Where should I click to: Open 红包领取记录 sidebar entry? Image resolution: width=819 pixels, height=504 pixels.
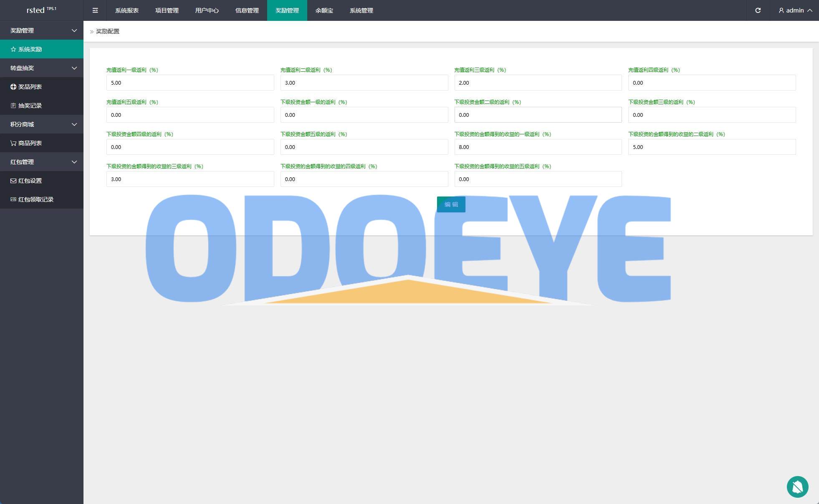[35, 199]
